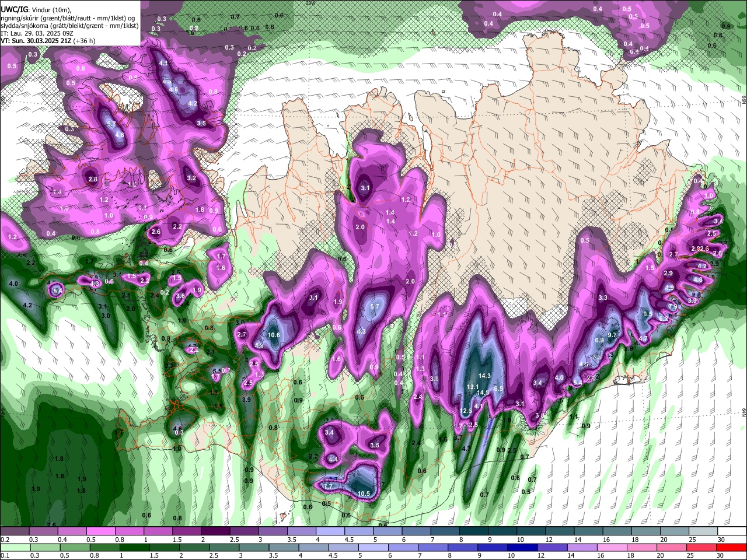Click the bright red rain swatch beyond 30
Image resolution: width=747 pixels, height=560 pixels.
(x=731, y=547)
